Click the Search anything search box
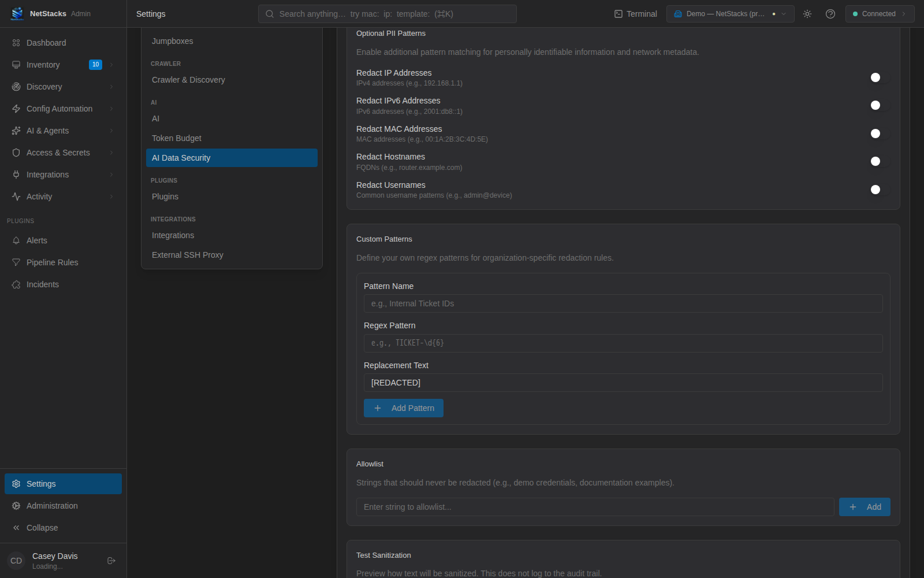 387,14
